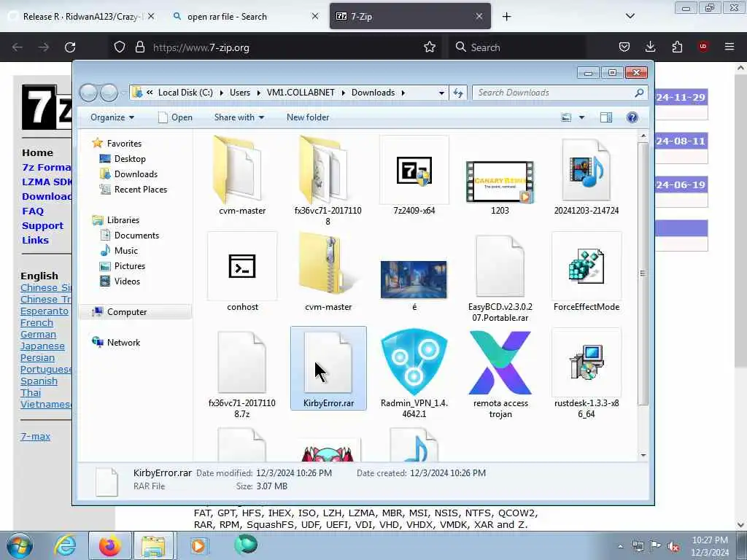This screenshot has width=747, height=560.
Task: Click VM1.COLLABNET in the breadcrumb
Action: coord(301,93)
